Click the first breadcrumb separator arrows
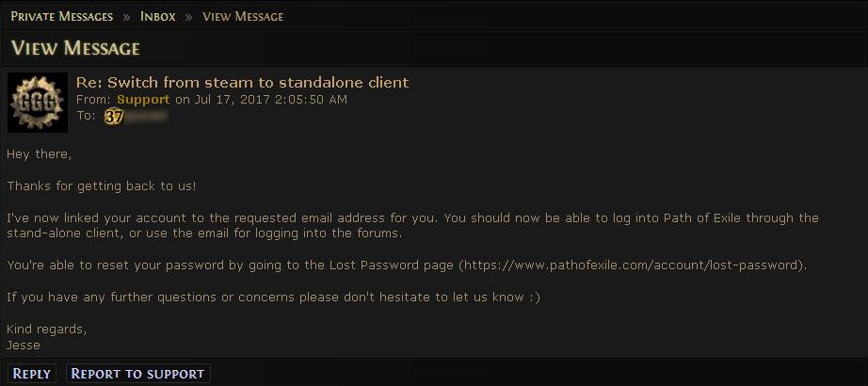The width and height of the screenshot is (868, 386). (x=126, y=17)
